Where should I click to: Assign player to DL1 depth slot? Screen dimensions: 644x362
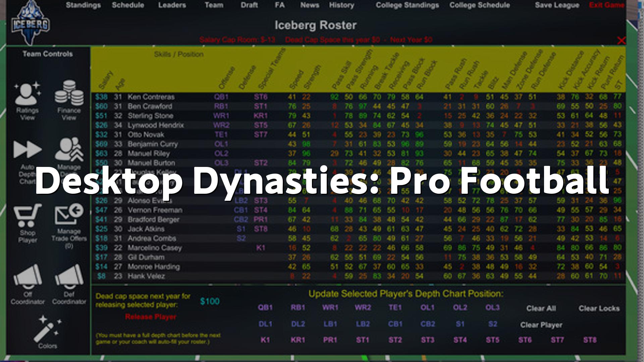265,324
